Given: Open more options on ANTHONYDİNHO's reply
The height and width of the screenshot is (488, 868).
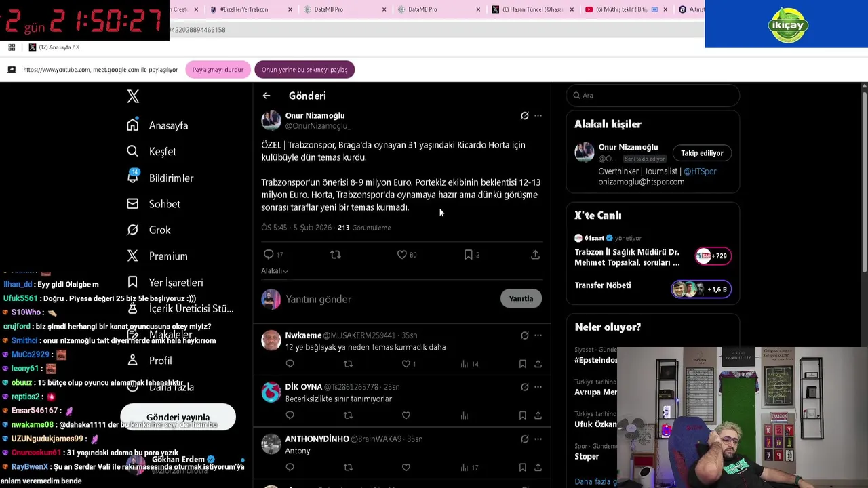Looking at the screenshot, I should click(538, 439).
